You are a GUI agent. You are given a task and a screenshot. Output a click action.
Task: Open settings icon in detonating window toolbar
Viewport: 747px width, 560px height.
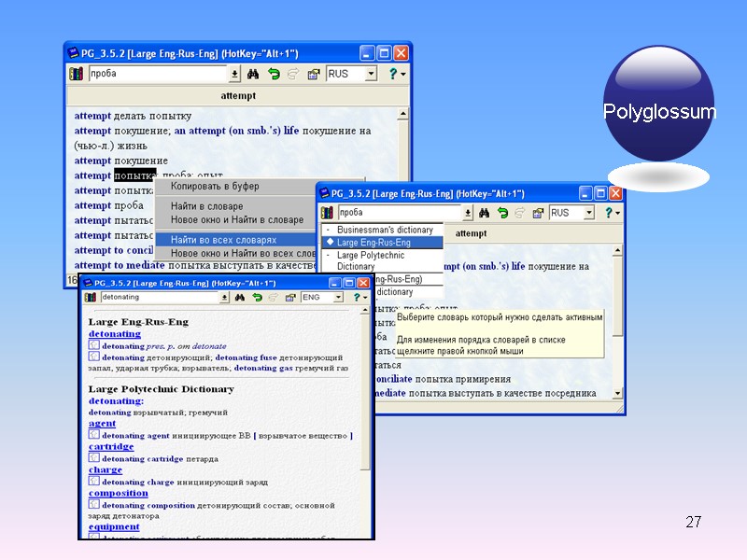(x=289, y=297)
